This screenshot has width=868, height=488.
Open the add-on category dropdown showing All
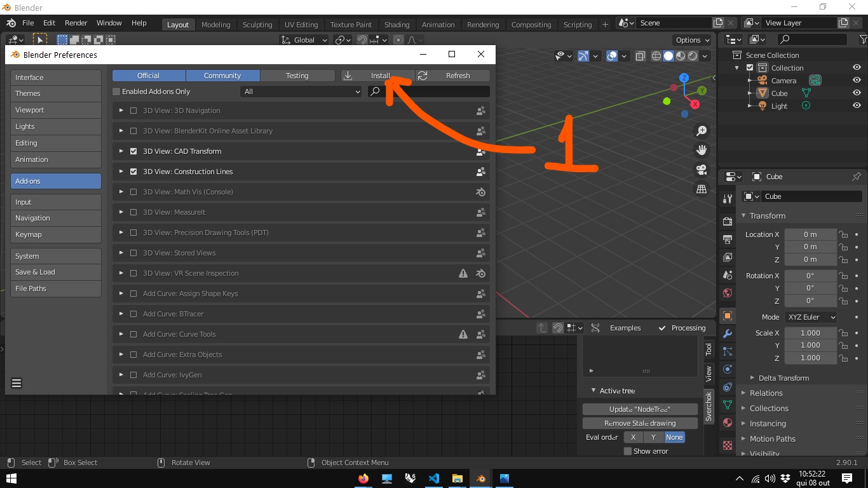click(x=301, y=91)
